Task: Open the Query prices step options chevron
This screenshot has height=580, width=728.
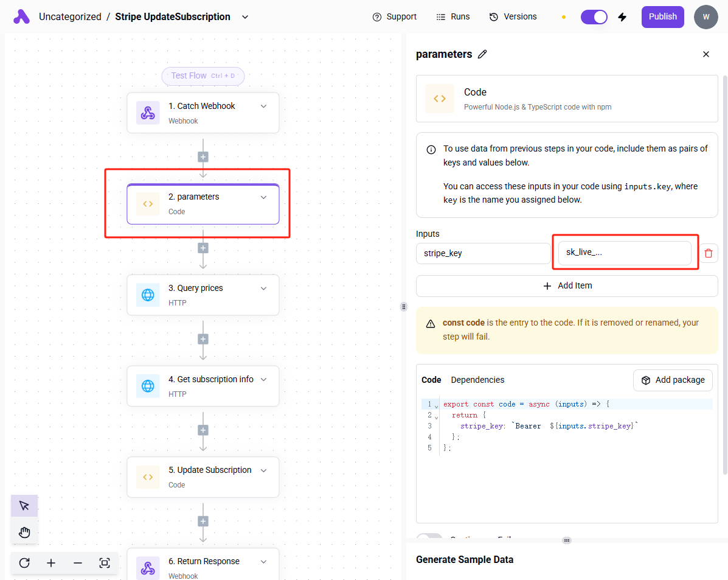Action: (263, 288)
